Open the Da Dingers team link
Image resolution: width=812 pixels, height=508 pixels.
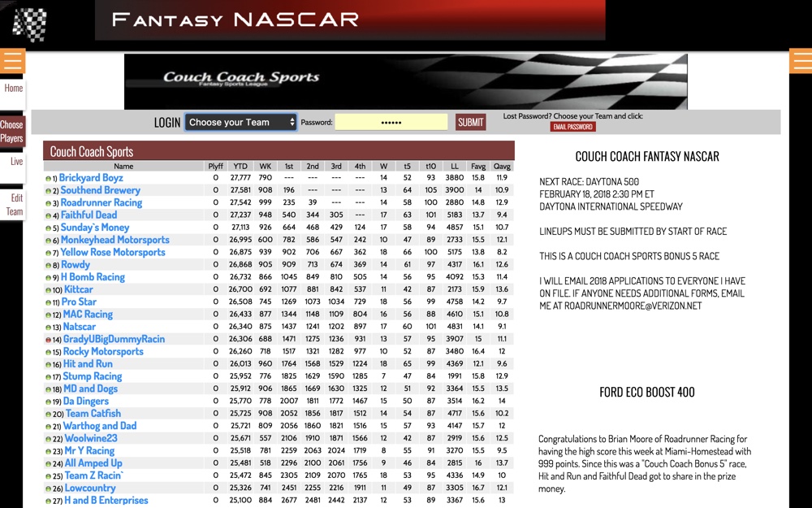point(86,402)
